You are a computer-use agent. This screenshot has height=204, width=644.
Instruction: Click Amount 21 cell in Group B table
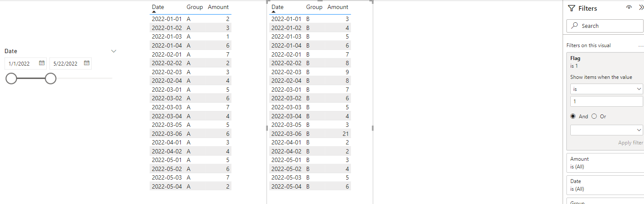346,134
